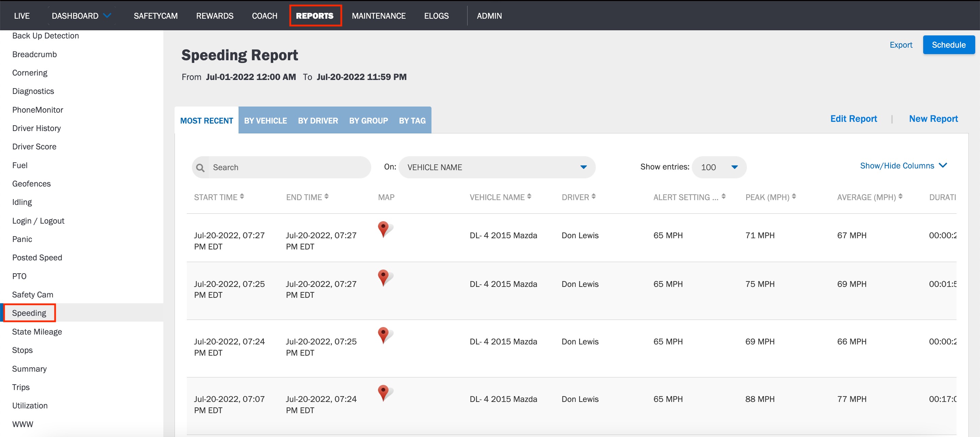980x437 pixels.
Task: Click the Export link
Action: (901, 45)
